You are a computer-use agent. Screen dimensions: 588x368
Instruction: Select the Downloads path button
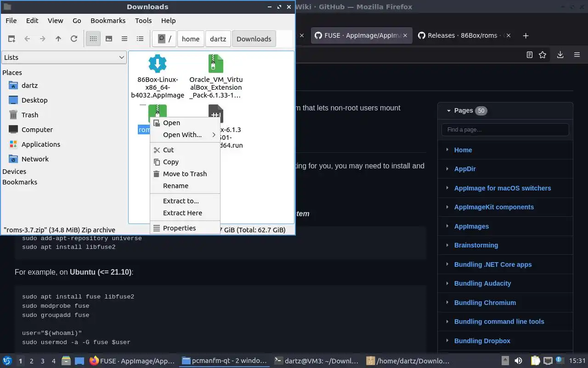coord(254,39)
